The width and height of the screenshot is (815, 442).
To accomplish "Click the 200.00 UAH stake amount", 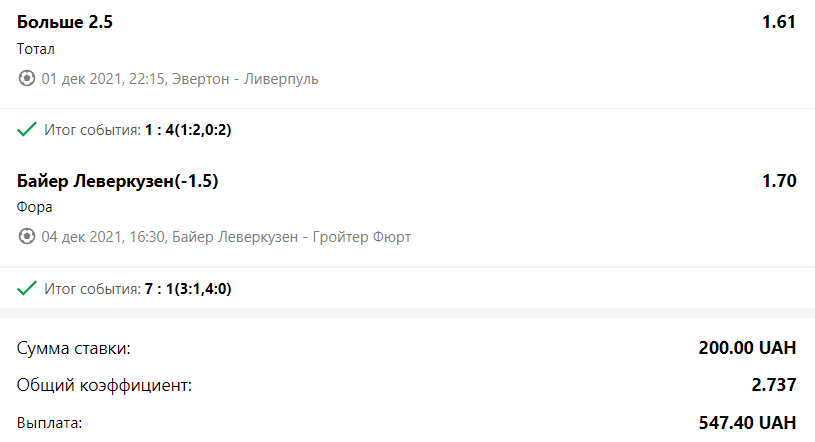I will (x=747, y=348).
